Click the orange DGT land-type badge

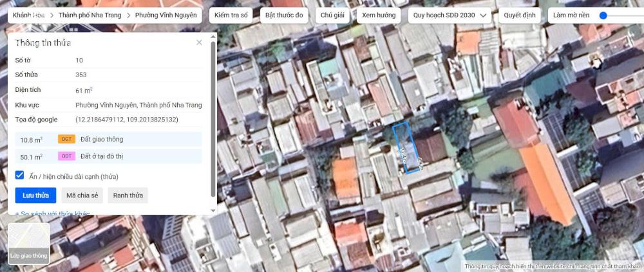(66, 140)
